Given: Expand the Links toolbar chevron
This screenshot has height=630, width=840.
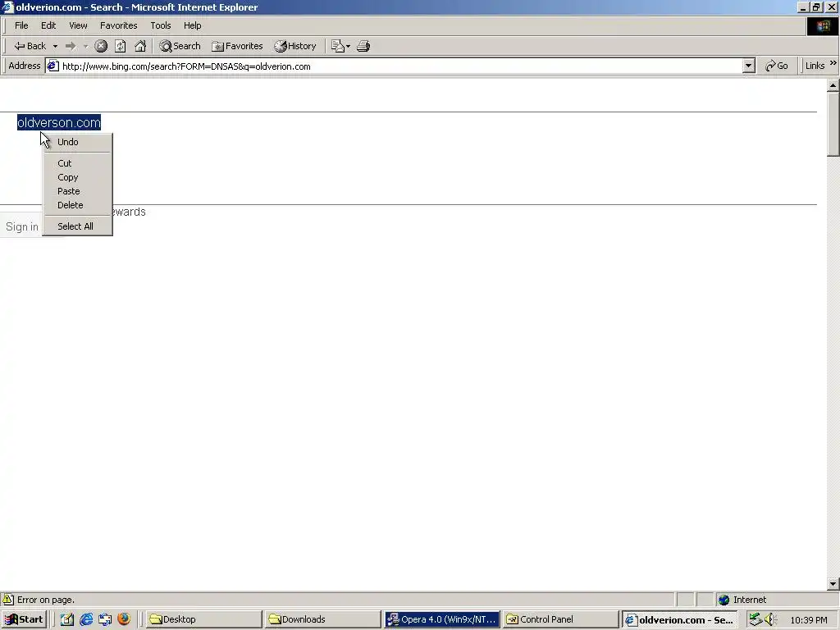Looking at the screenshot, I should (x=833, y=63).
